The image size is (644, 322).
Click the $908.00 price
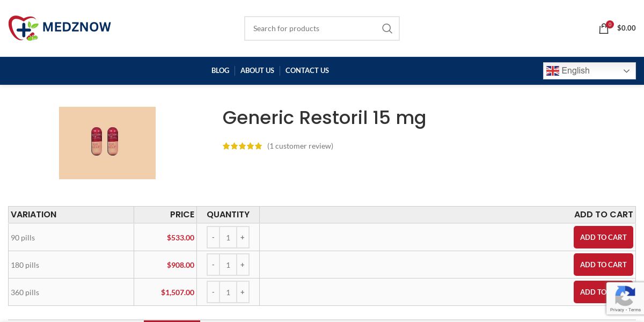pos(180,265)
